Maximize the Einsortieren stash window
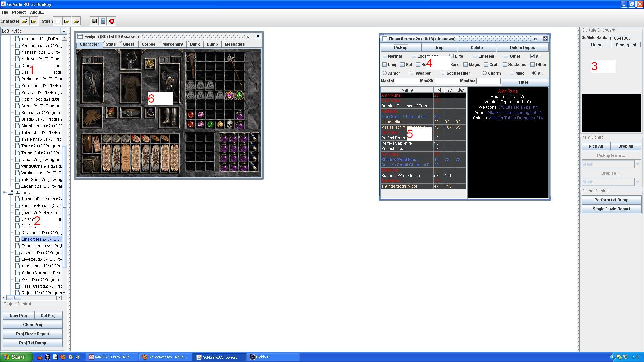The width and height of the screenshot is (644, 362). pos(536,38)
